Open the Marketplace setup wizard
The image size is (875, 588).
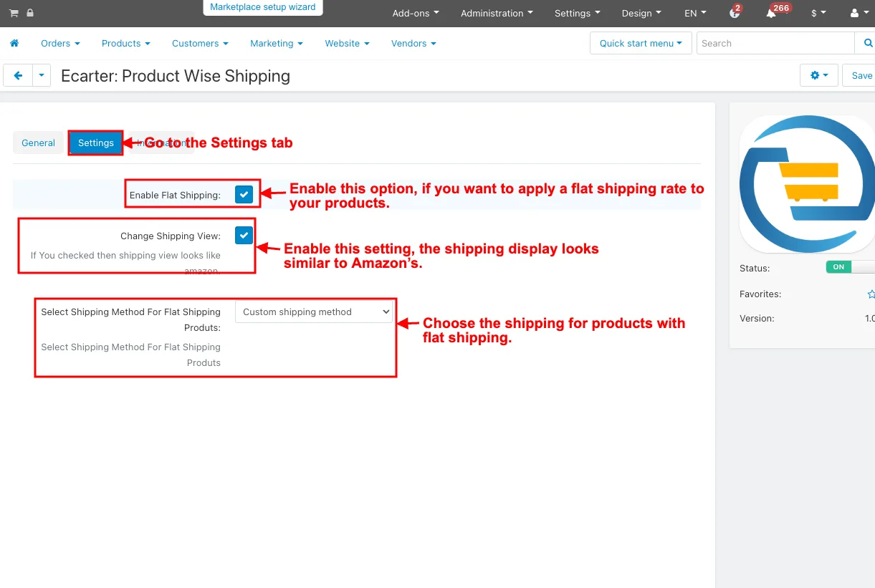point(263,7)
